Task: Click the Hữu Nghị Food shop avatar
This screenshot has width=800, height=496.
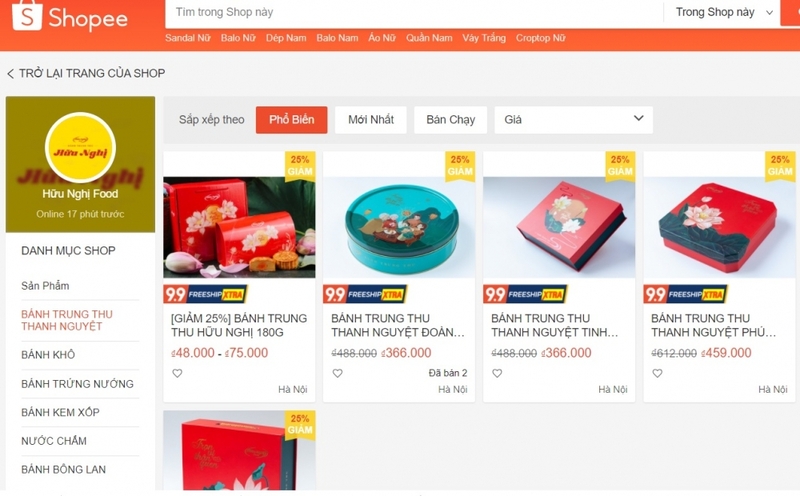Action: [x=80, y=147]
